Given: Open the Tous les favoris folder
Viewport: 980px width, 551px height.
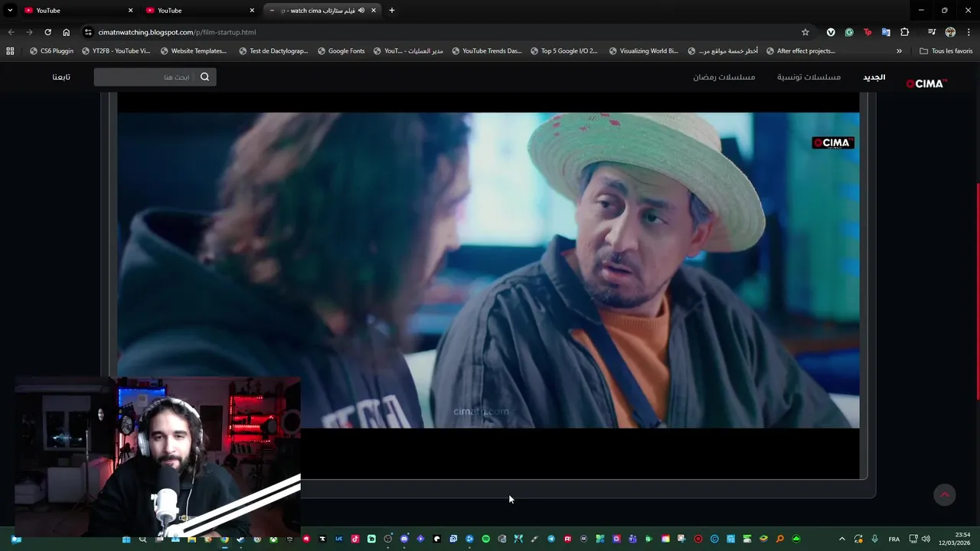Looking at the screenshot, I should click(946, 51).
